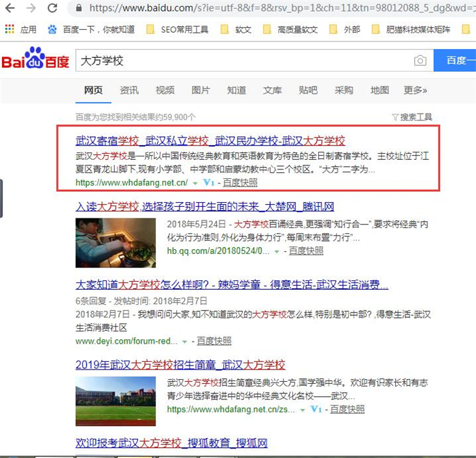
Task: Switch to the 贴吧 tab
Action: [x=308, y=91]
